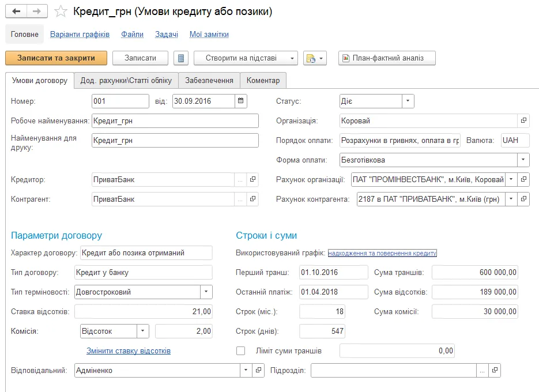Open the Варіанти графіків link
Screen dimensions: 539x392
[80, 35]
